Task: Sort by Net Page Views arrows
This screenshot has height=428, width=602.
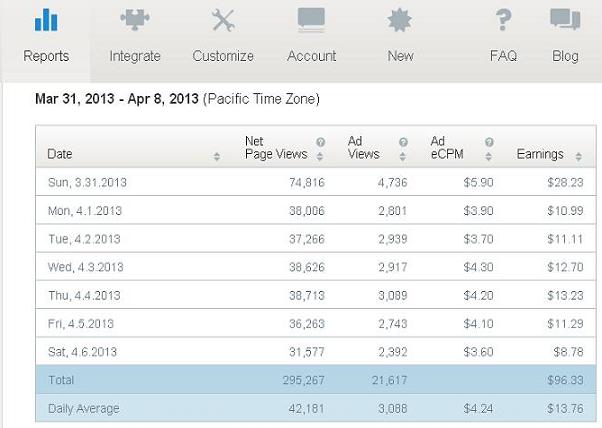Action: pos(320,156)
